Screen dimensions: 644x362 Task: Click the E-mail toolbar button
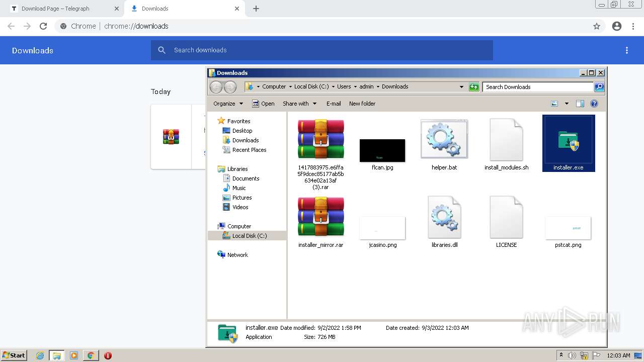coord(334,104)
